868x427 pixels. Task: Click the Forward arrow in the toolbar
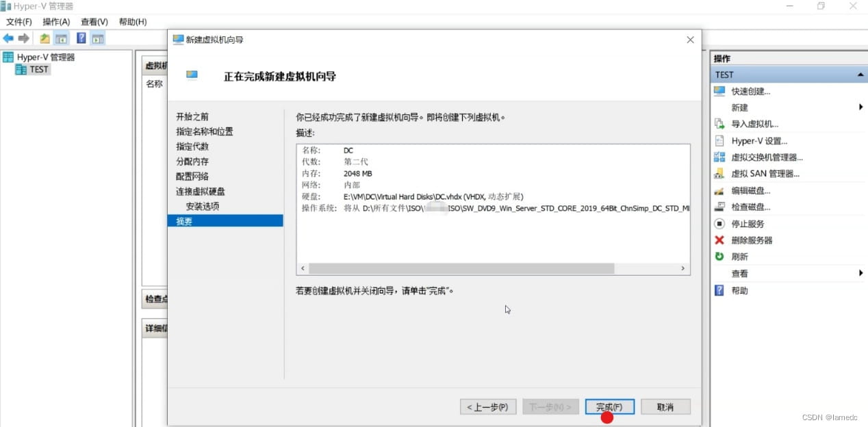24,38
